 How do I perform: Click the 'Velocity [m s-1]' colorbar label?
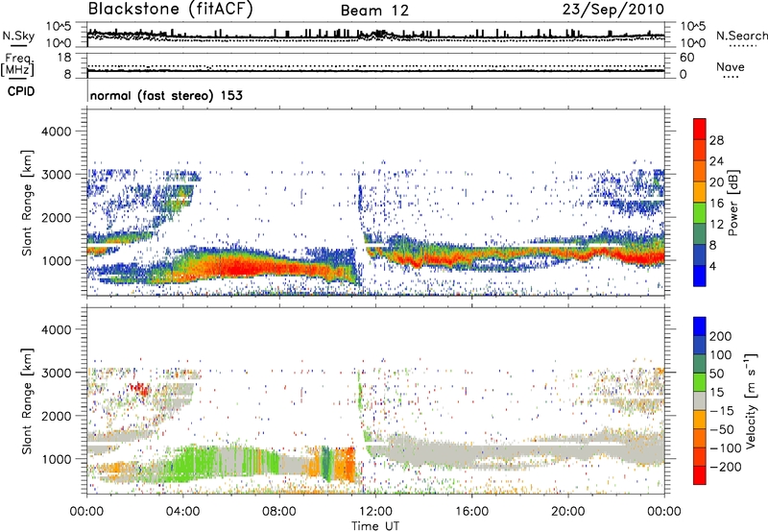(x=750, y=400)
